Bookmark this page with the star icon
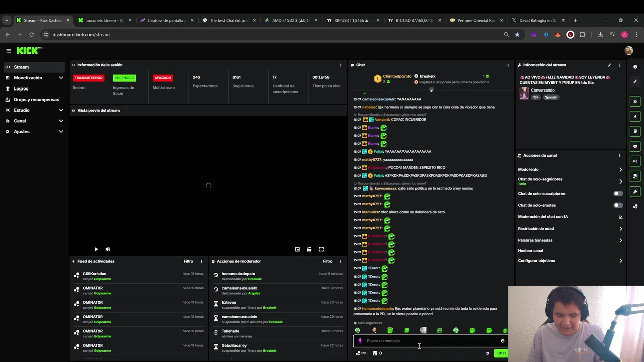This screenshot has width=644, height=362. tap(517, 35)
